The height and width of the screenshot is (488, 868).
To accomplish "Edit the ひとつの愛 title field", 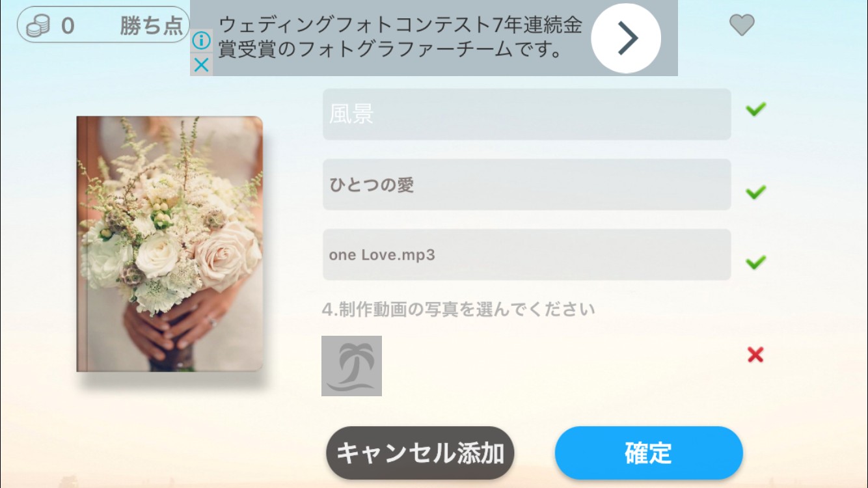I will [x=527, y=185].
